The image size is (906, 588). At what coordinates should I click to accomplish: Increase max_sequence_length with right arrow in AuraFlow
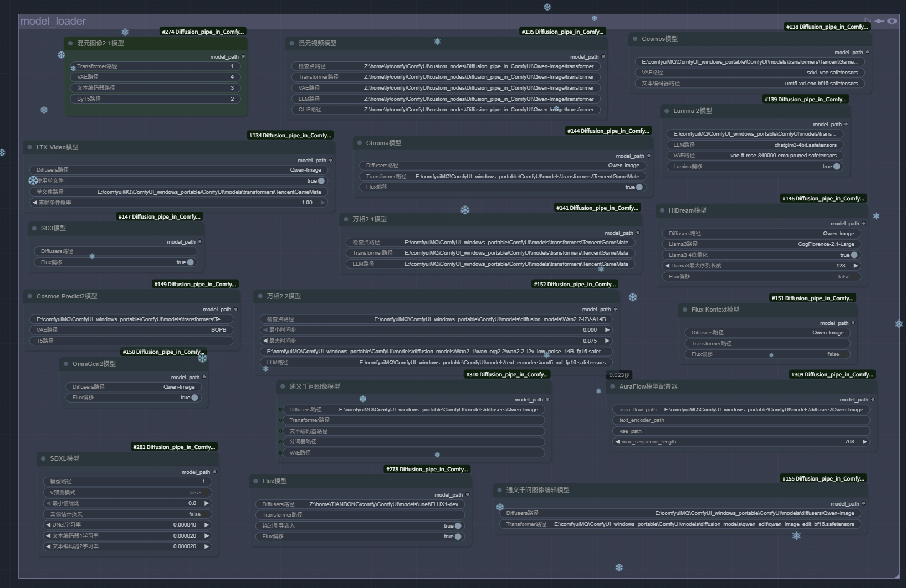(x=865, y=442)
